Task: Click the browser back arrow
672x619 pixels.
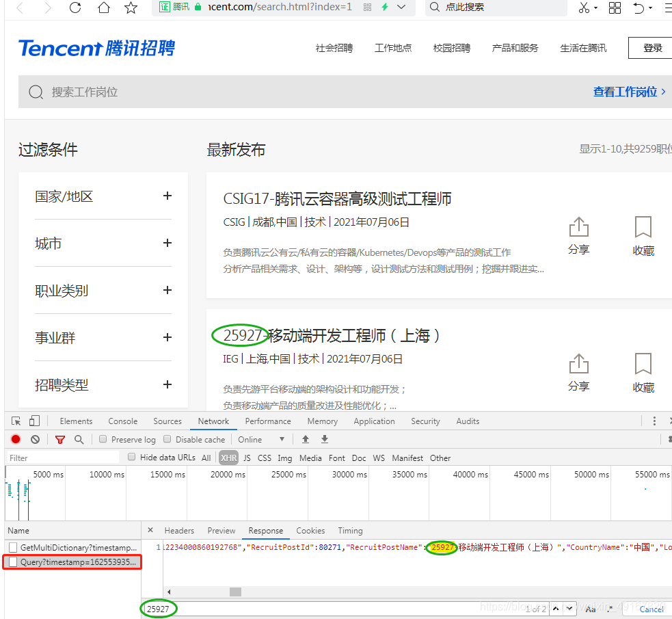Action: [19, 8]
